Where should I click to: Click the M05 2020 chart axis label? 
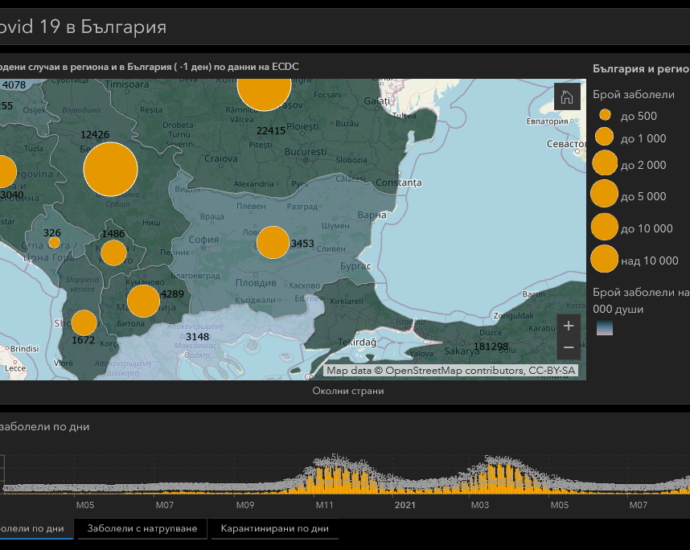click(x=85, y=505)
